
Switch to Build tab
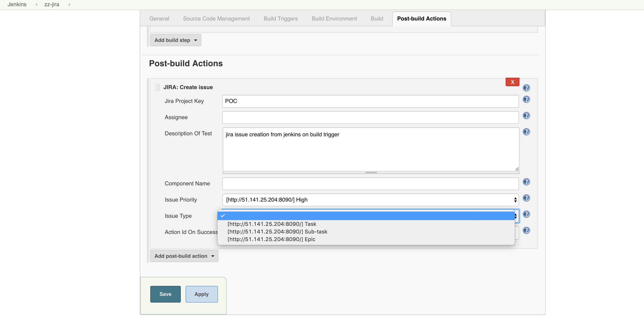point(377,19)
